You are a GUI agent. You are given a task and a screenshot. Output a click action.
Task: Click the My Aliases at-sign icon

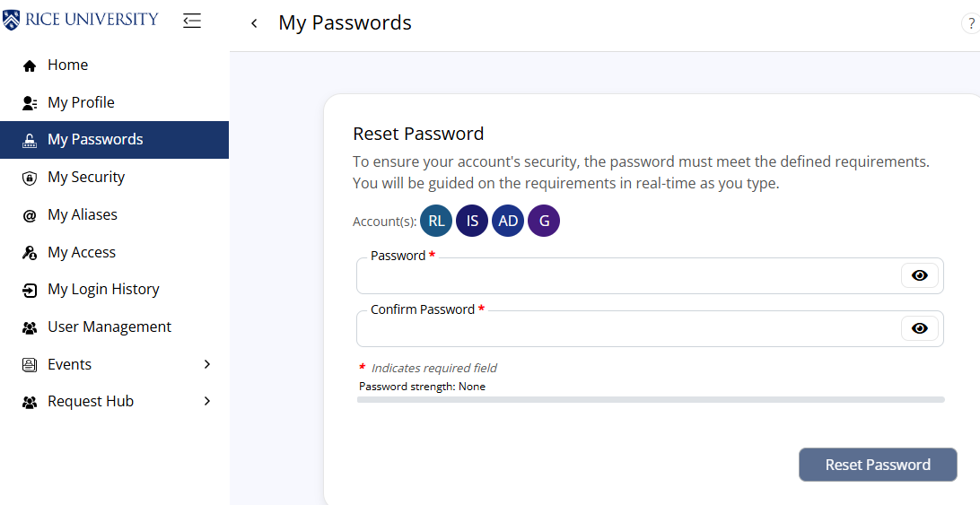point(30,215)
